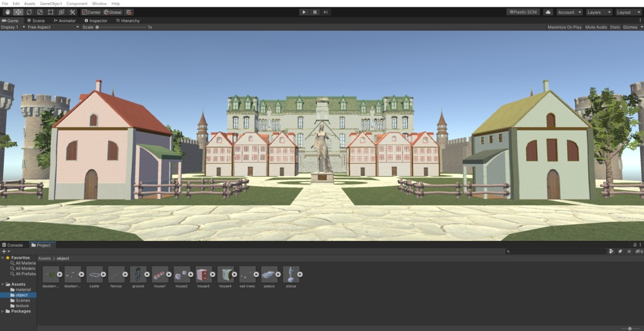Click the Plastic SCM button

(x=523, y=13)
